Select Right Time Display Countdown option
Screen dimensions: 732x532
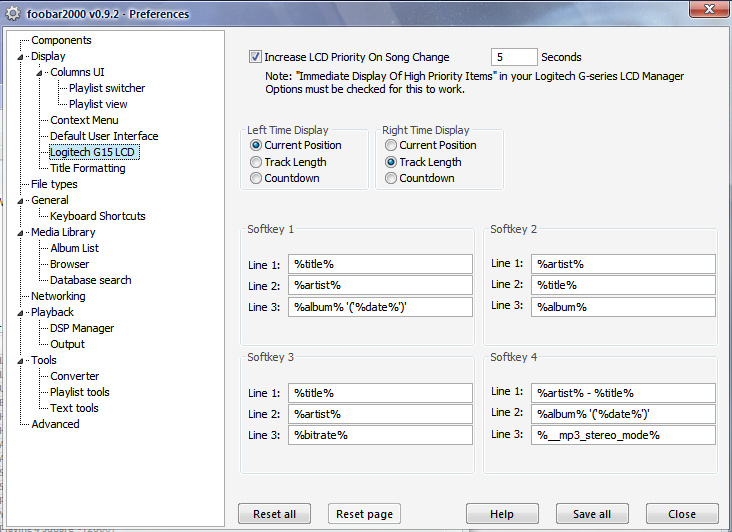click(x=391, y=178)
